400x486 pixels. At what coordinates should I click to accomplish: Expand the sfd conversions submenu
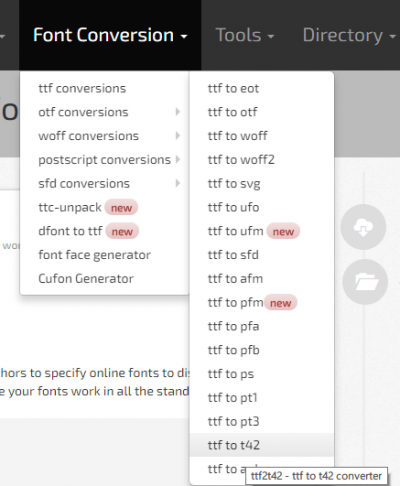pyautogui.click(x=105, y=184)
